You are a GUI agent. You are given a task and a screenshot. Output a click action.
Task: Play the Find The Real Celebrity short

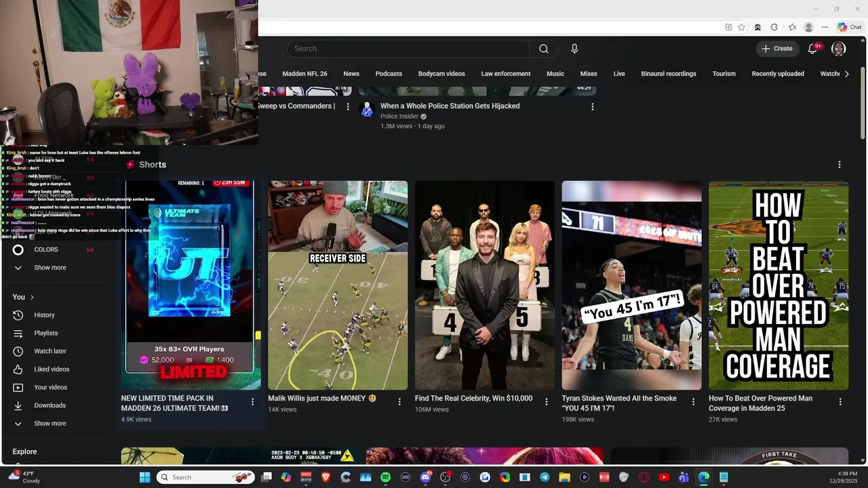point(485,285)
